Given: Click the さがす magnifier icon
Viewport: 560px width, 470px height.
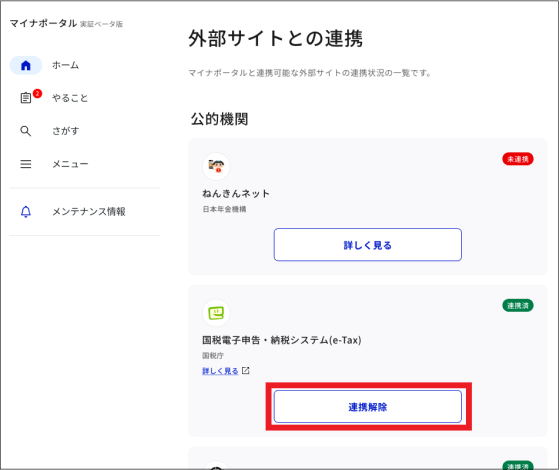Looking at the screenshot, I should click(25, 131).
